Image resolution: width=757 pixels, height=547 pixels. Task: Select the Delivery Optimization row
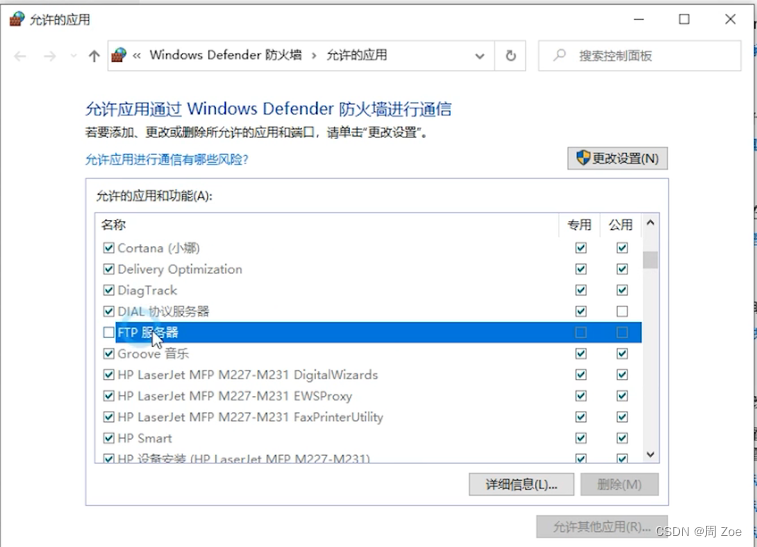pos(369,269)
